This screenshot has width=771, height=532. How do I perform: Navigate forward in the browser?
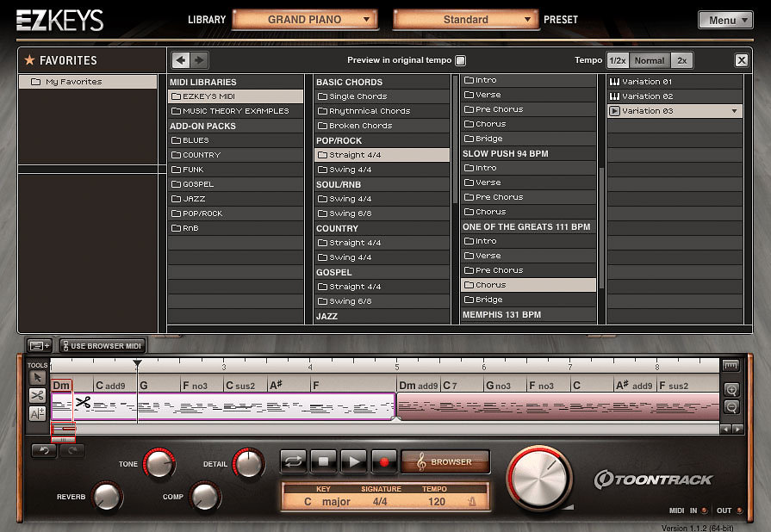coord(199,60)
